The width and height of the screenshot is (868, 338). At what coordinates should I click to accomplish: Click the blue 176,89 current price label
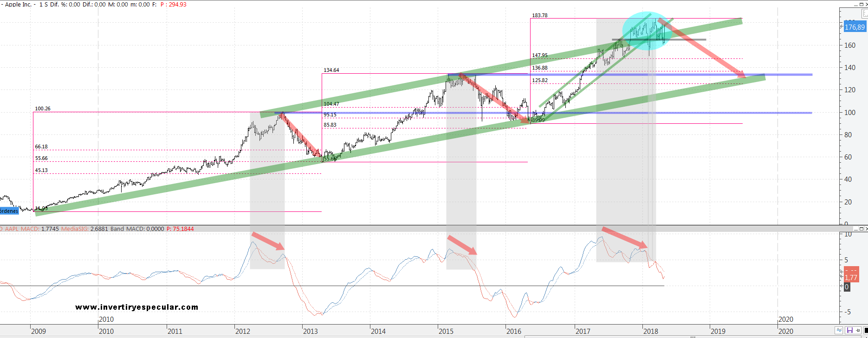[x=854, y=27]
